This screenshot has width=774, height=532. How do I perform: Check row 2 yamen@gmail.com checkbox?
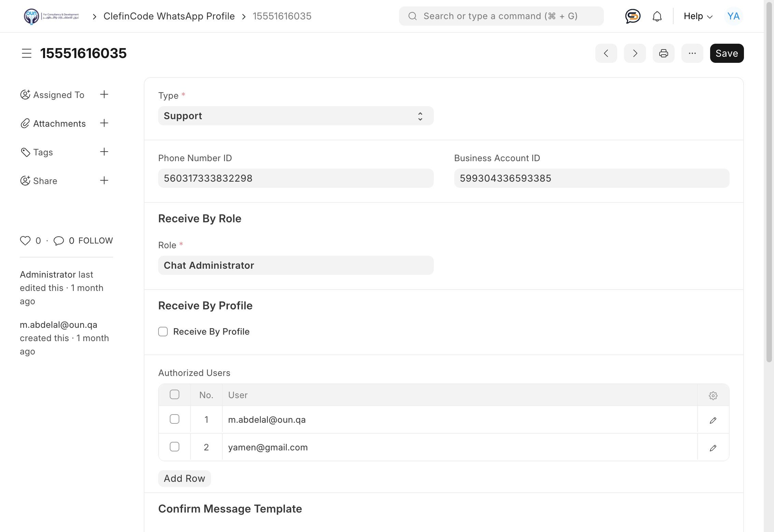pos(175,447)
